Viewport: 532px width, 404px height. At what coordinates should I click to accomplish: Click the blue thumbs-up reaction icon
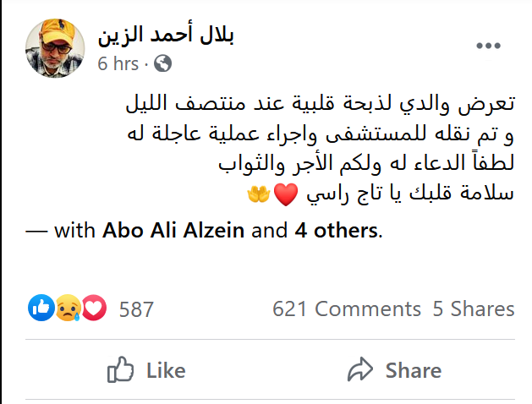pyautogui.click(x=41, y=308)
